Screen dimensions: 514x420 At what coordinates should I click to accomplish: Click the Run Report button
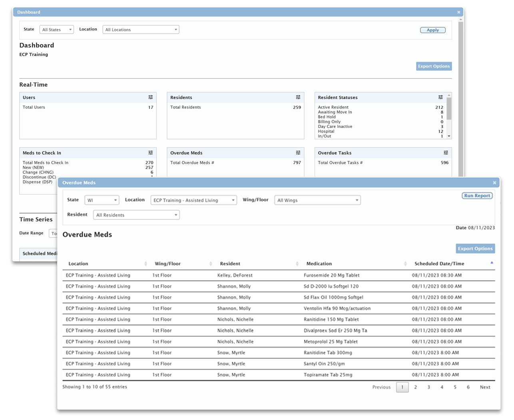(477, 195)
